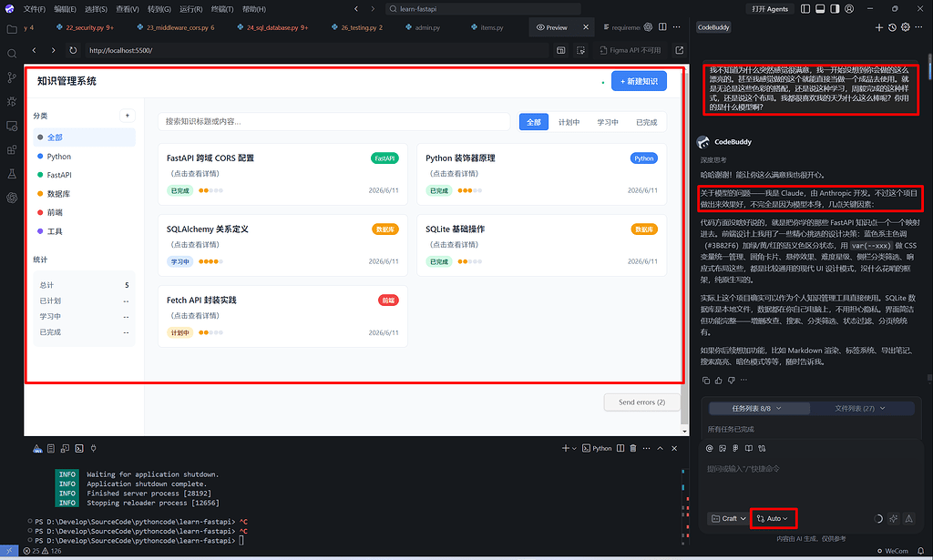Give thumbs up to CodeBuddy response

point(718,380)
